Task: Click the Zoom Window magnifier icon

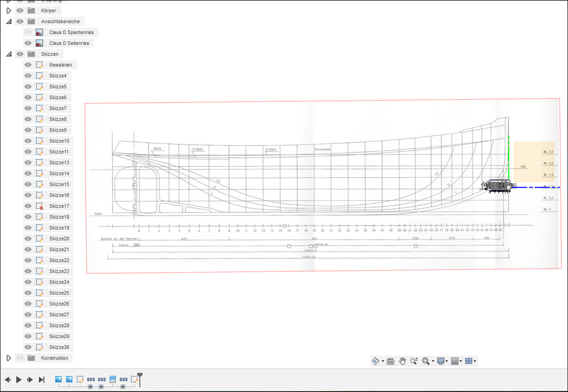Action: tap(426, 361)
